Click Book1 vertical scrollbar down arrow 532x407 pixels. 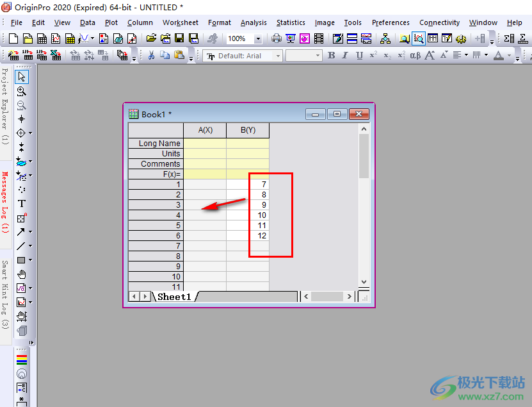tap(364, 281)
